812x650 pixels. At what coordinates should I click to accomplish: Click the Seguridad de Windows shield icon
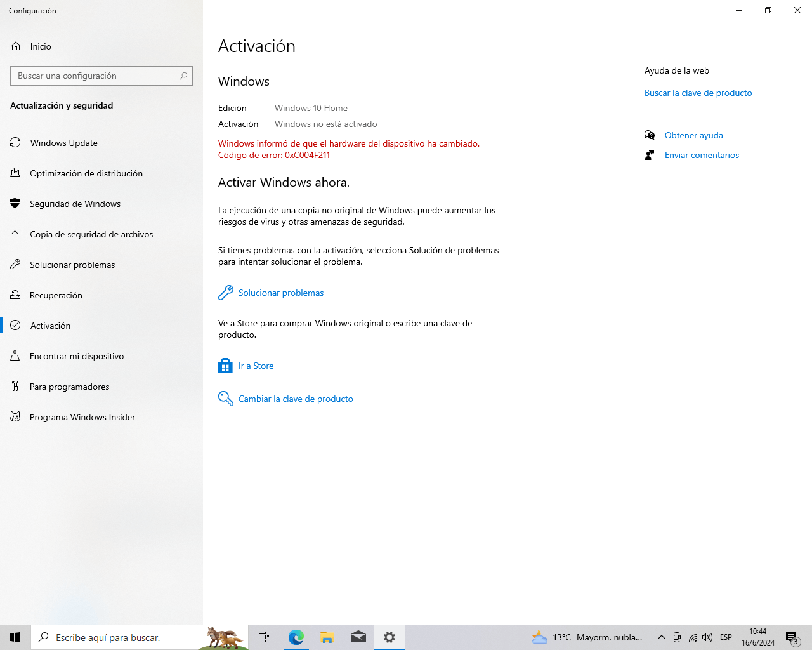coord(16,204)
